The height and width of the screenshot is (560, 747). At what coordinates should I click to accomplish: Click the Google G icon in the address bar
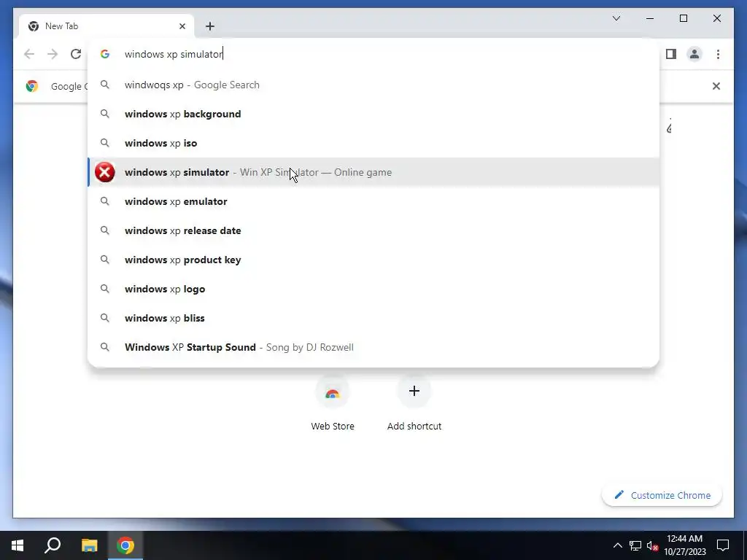(x=105, y=54)
